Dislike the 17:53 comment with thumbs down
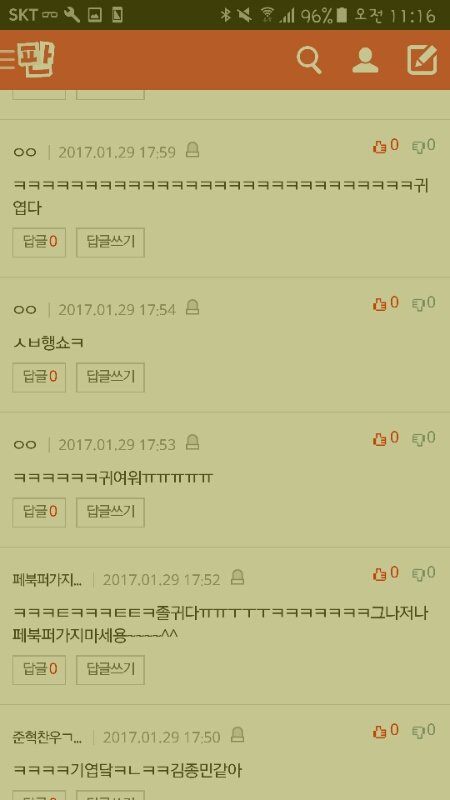Screen dimensions: 450x800 click(424, 439)
